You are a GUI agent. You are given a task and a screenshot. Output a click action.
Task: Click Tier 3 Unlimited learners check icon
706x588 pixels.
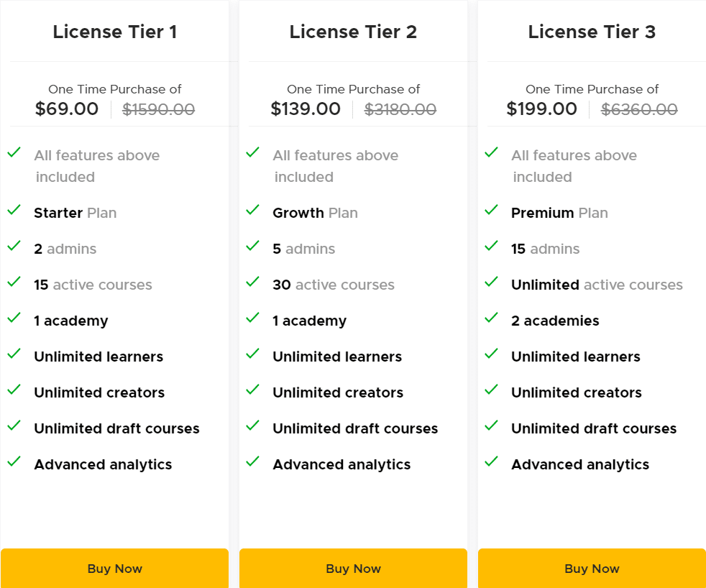pos(491,354)
